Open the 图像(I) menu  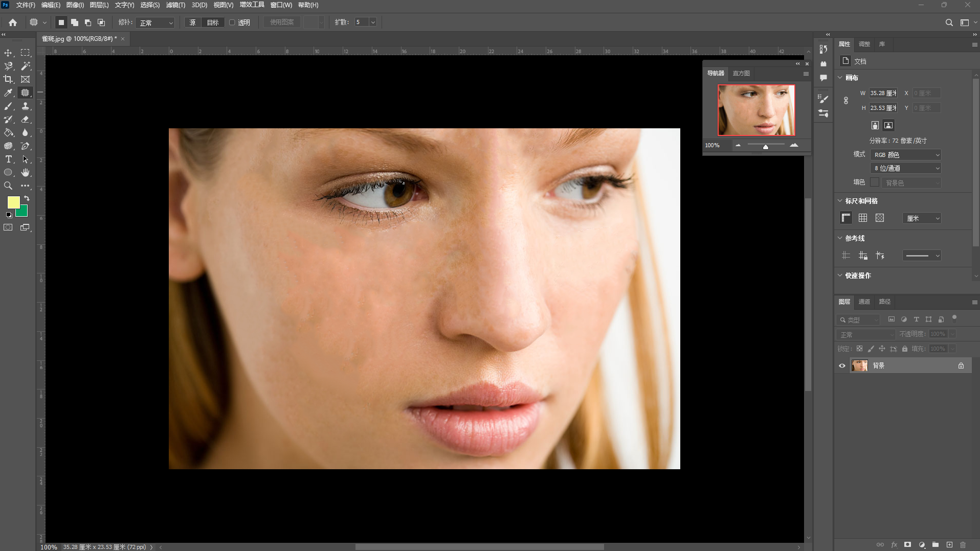point(75,5)
